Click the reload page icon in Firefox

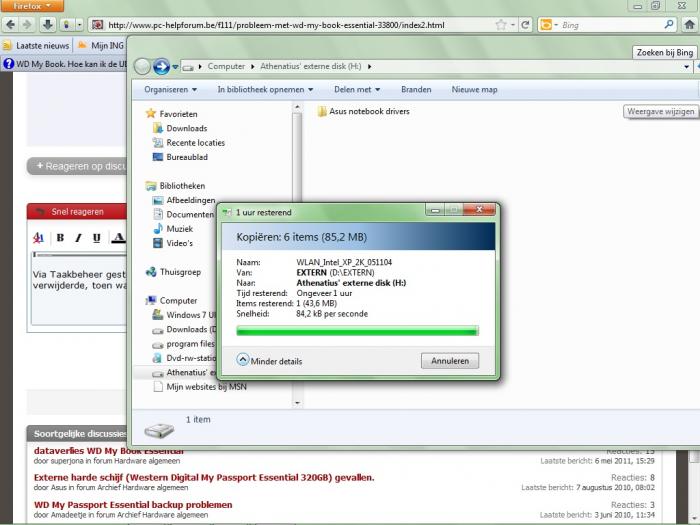pos(525,25)
